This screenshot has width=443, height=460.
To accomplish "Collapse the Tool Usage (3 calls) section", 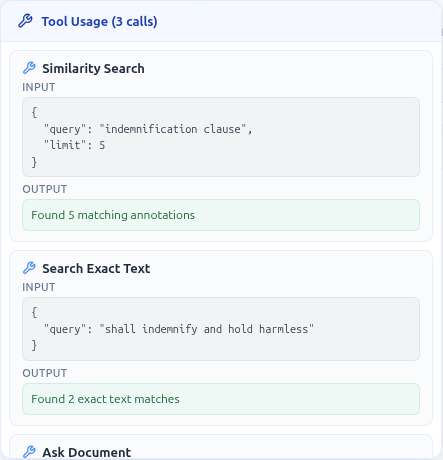I will (x=99, y=22).
